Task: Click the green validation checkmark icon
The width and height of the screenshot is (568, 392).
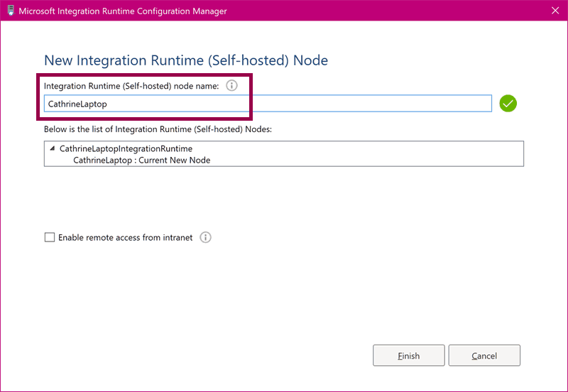Action: pyautogui.click(x=508, y=104)
